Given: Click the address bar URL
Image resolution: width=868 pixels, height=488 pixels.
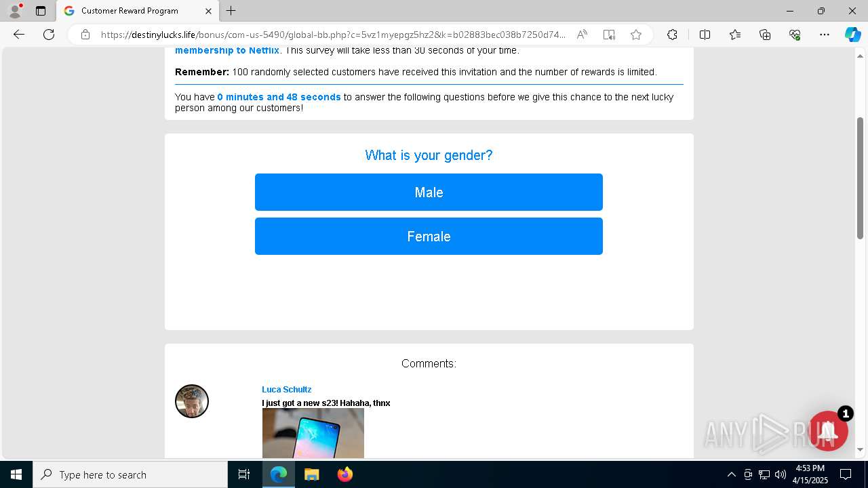Looking at the screenshot, I should point(333,35).
